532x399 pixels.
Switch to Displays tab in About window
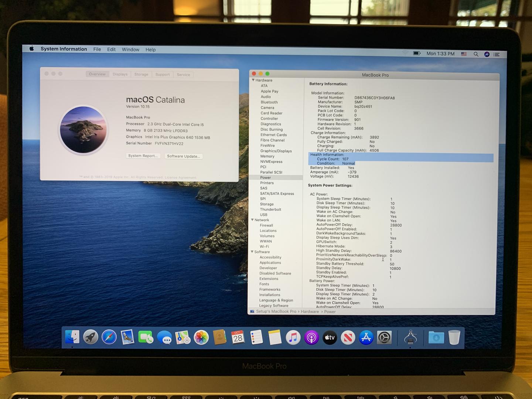(x=120, y=74)
